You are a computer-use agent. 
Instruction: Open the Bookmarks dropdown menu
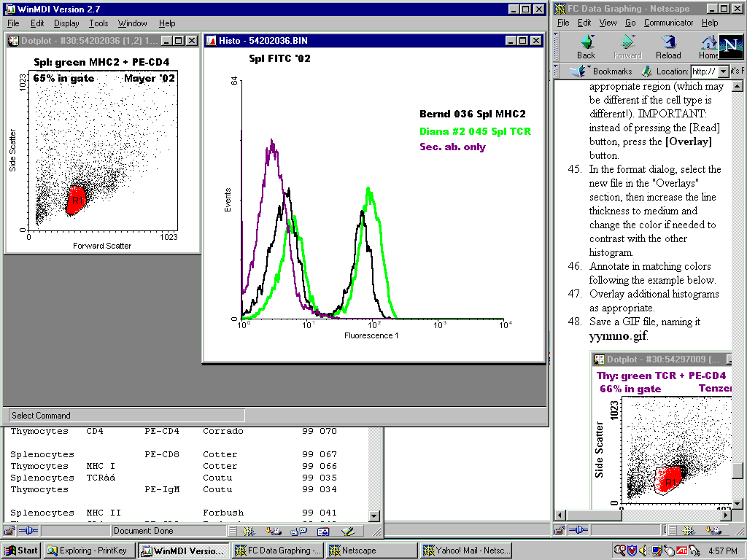tap(612, 71)
